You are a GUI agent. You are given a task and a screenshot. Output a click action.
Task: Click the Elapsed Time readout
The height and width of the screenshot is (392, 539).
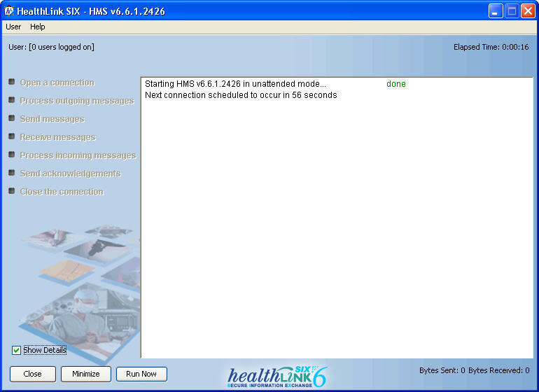491,47
